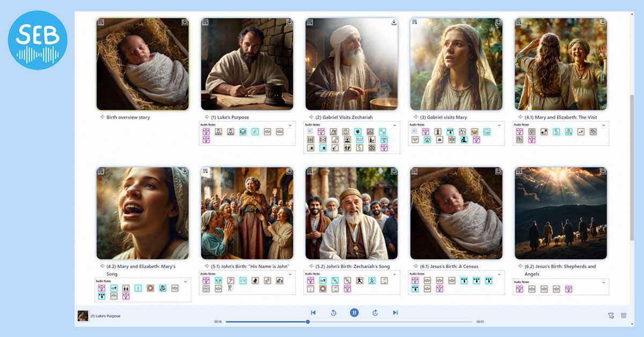This screenshot has width=644, height=337.
Task: Toggle speaker icon beside Birth overview story
Action: pyautogui.click(x=102, y=117)
